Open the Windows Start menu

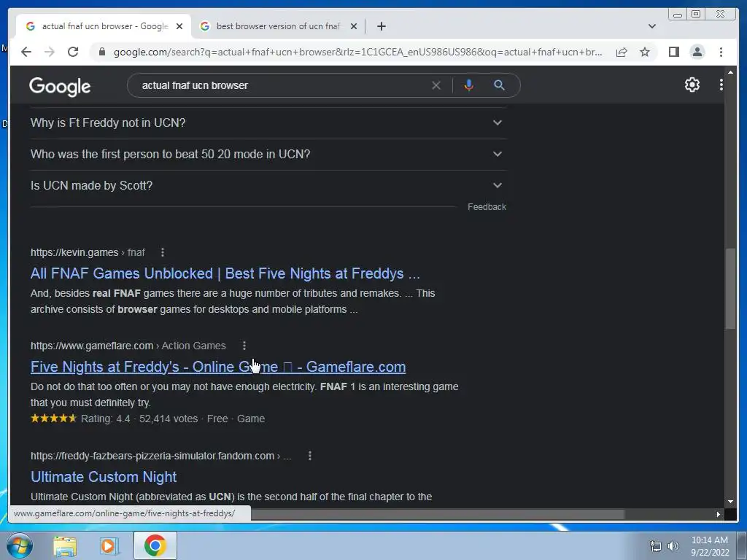pyautogui.click(x=19, y=545)
